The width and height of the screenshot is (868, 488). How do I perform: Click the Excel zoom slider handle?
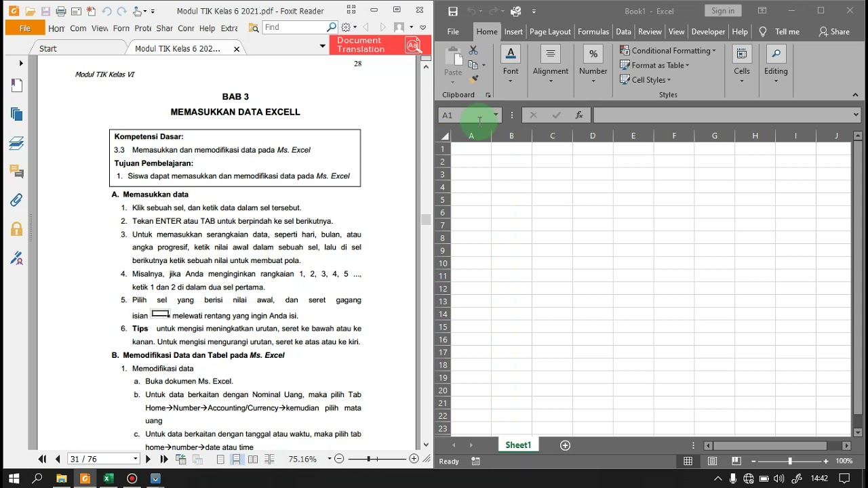pos(789,461)
